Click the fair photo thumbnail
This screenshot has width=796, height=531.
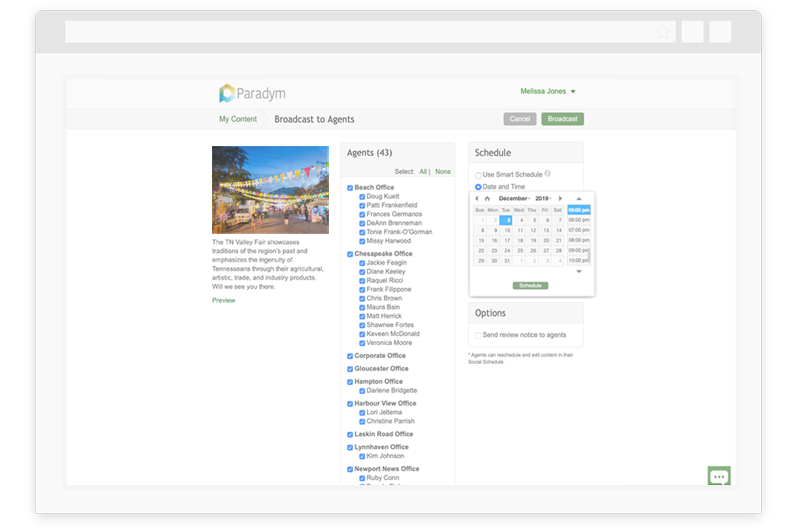click(270, 190)
